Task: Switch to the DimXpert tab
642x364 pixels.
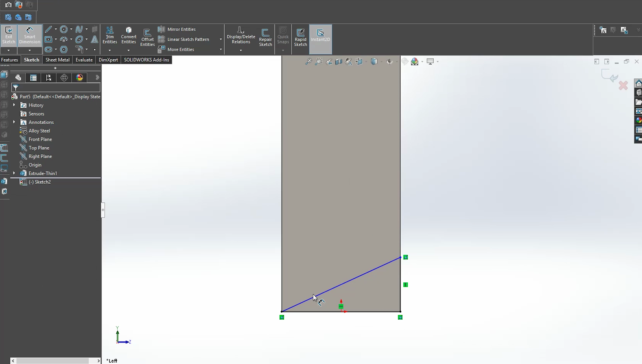Action: [x=108, y=60]
